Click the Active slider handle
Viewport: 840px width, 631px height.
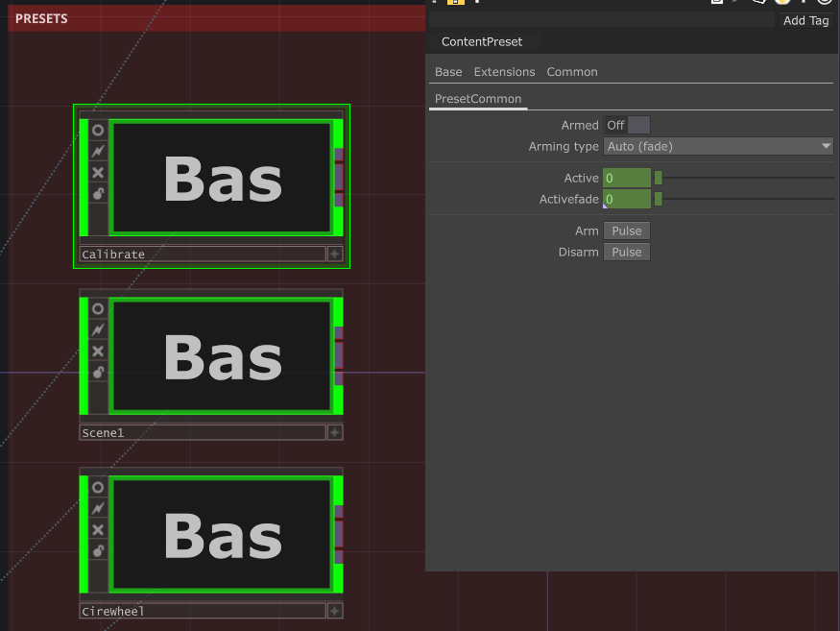click(x=659, y=178)
